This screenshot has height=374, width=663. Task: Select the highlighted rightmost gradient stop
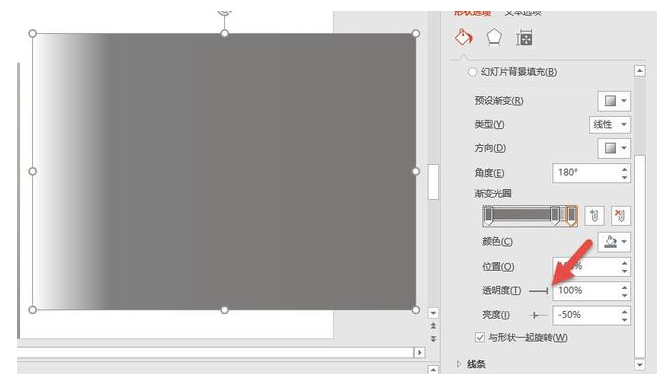(571, 216)
